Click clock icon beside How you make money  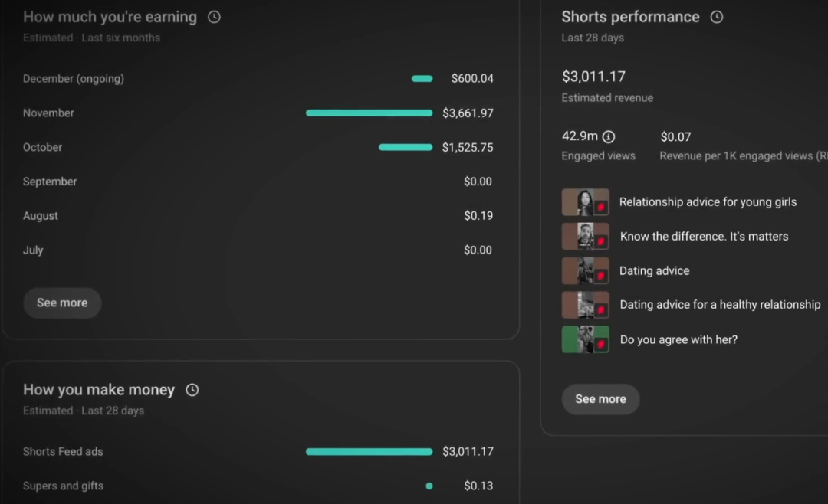click(192, 390)
